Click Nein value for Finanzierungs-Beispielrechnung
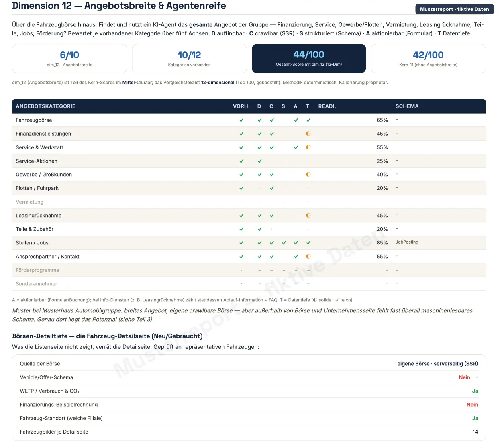Image resolution: width=498 pixels, height=448 pixels. pos(472,405)
